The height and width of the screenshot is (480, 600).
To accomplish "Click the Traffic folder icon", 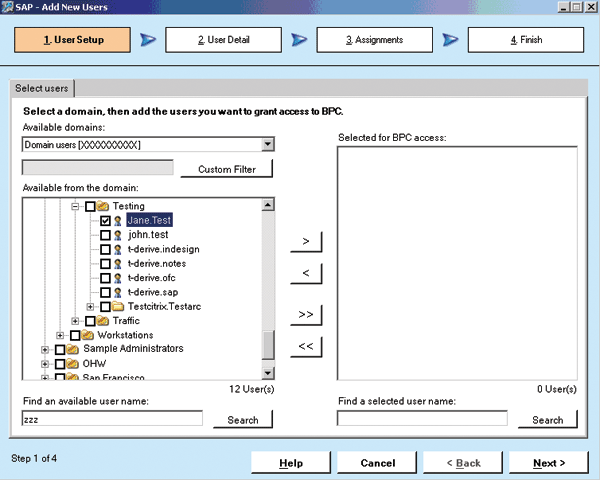I will [103, 321].
